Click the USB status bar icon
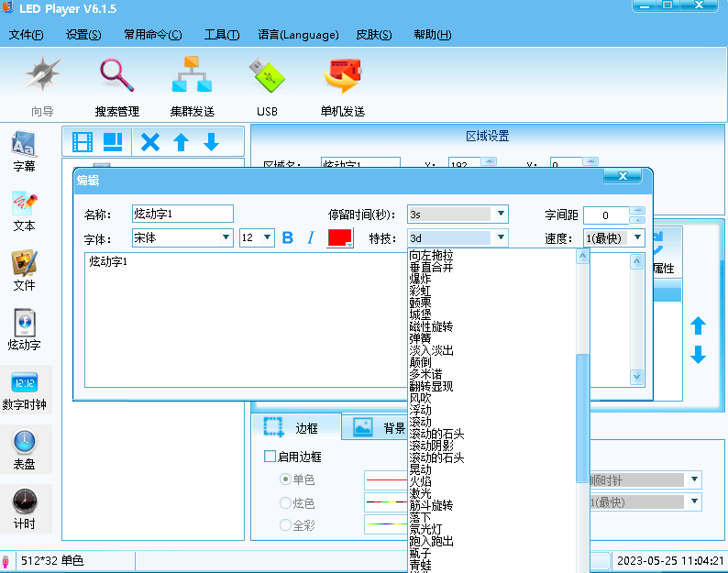This screenshot has width=728, height=573. 6,561
